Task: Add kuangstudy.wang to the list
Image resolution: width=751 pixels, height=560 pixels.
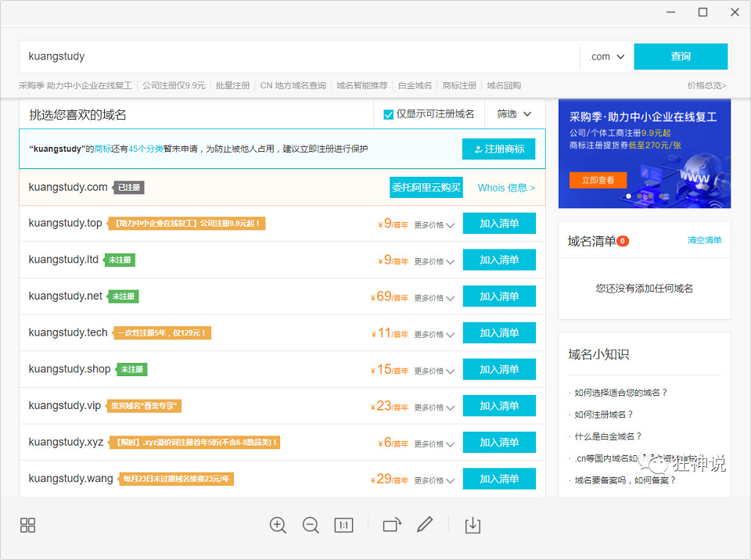Action: [x=499, y=479]
